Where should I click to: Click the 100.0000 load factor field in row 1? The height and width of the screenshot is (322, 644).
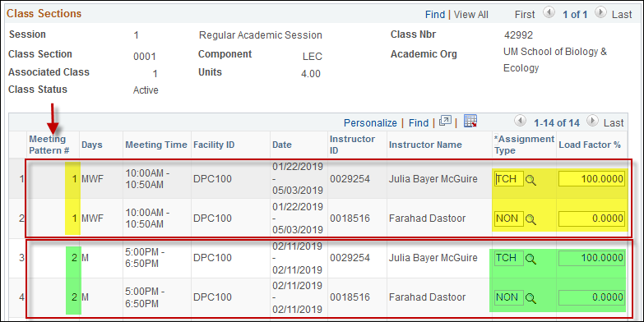click(x=591, y=179)
